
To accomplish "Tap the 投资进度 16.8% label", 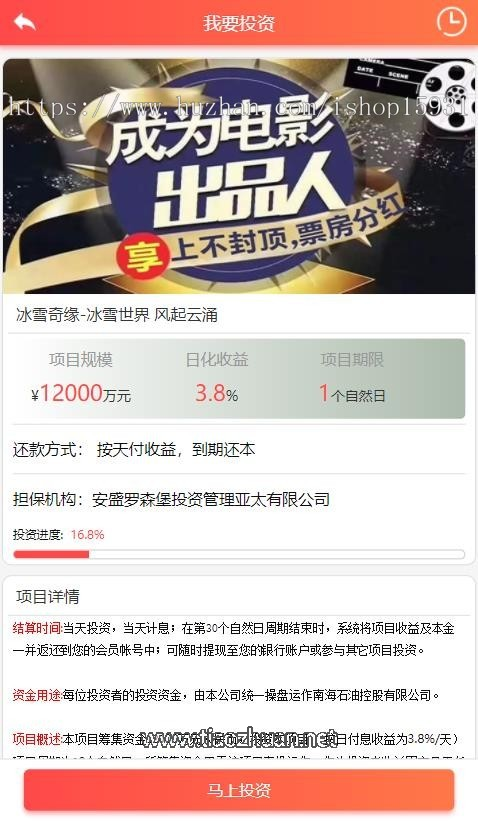I will point(59,535).
